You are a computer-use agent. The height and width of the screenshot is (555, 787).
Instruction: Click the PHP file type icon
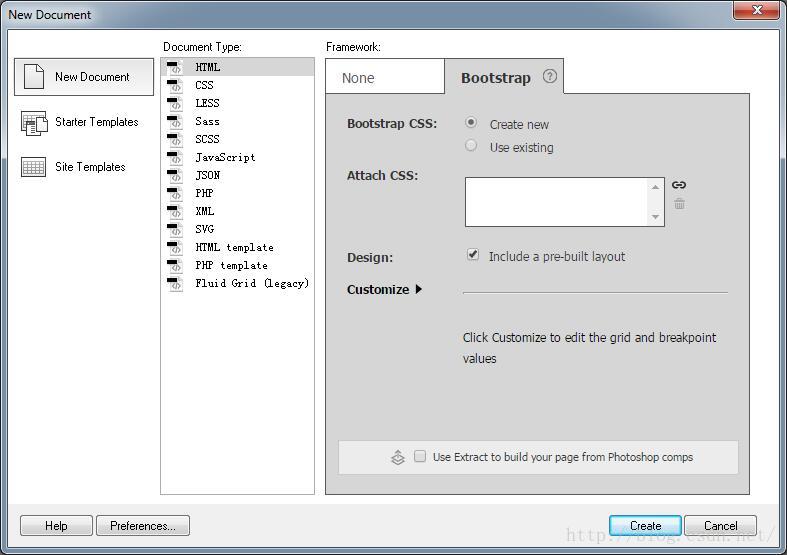pyautogui.click(x=175, y=194)
